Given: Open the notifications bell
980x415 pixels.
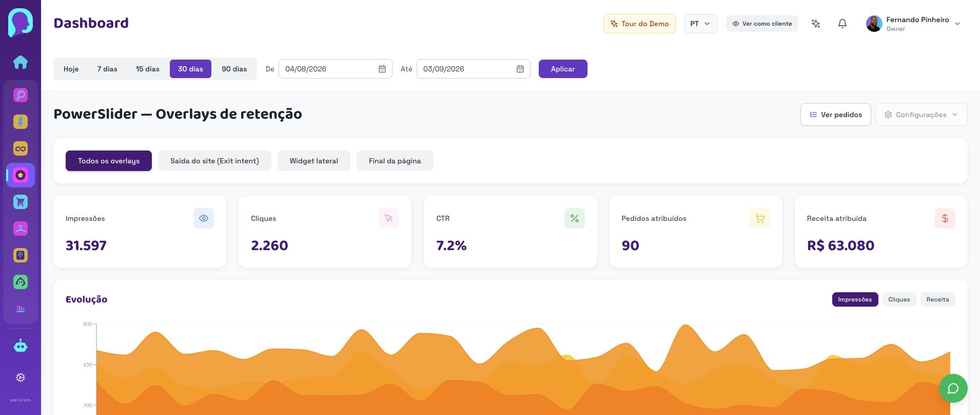Looking at the screenshot, I should tap(842, 24).
